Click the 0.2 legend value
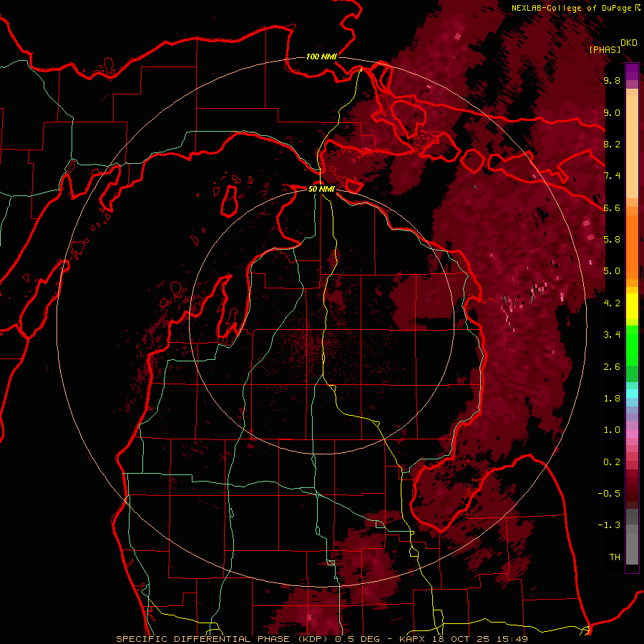The height and width of the screenshot is (644, 644). click(612, 462)
